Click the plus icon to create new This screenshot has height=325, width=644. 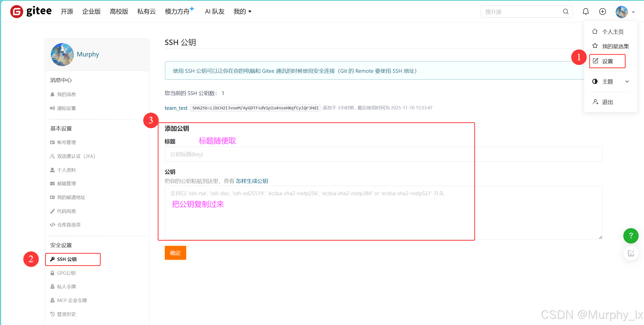click(602, 11)
